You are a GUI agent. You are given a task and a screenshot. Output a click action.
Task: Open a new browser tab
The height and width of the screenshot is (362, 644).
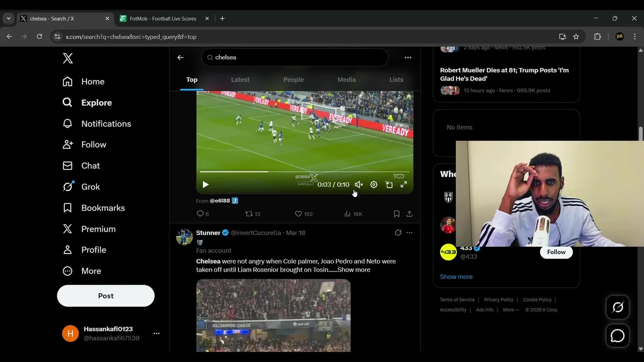222,19
